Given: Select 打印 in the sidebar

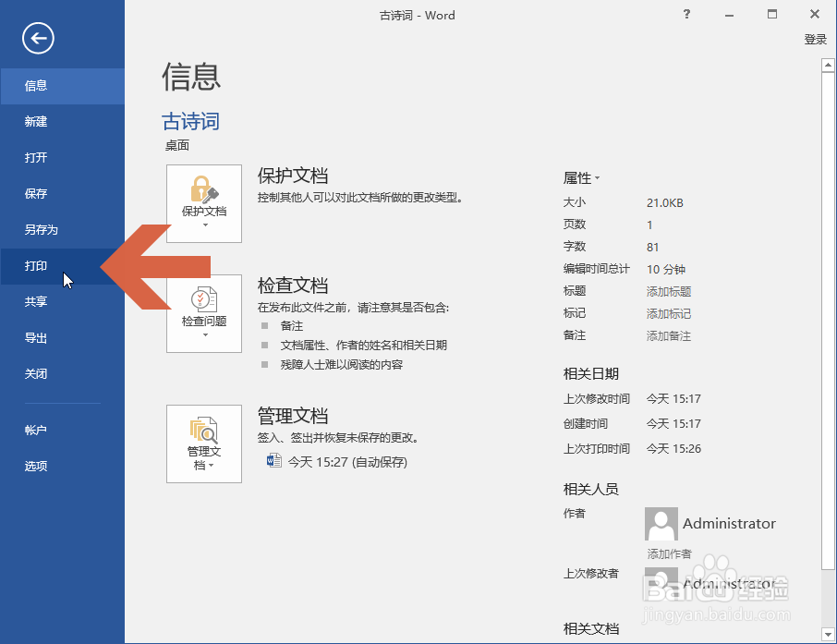Looking at the screenshot, I should (x=35, y=265).
